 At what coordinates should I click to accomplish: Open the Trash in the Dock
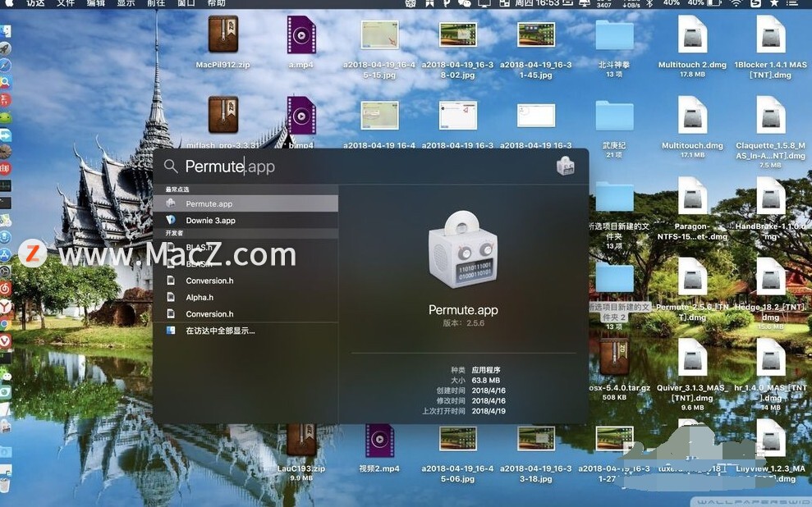5,486
